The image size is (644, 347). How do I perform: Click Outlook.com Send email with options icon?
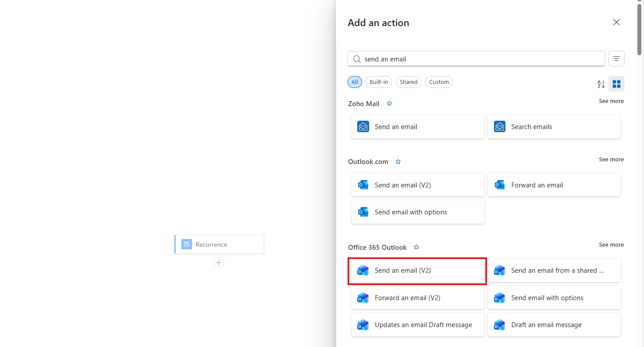click(x=363, y=212)
